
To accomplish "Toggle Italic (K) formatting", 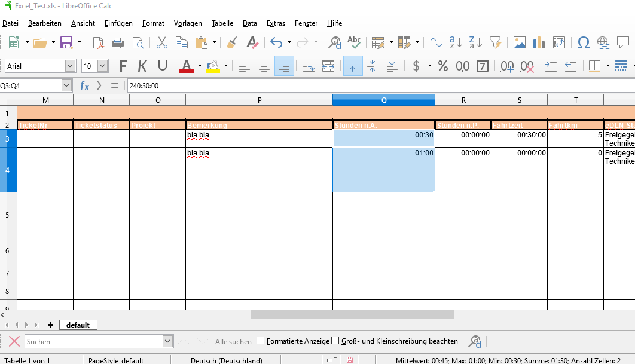I will [142, 66].
